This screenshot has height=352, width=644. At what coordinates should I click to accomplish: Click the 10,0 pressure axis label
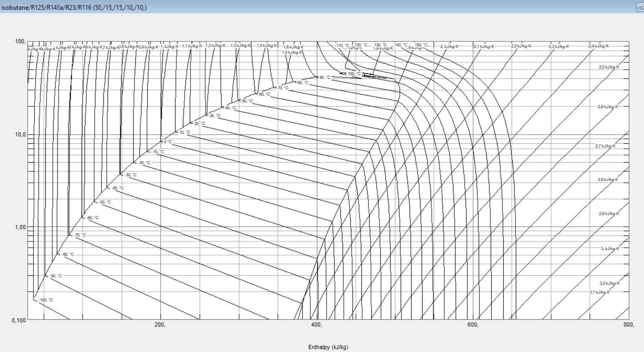(21, 135)
